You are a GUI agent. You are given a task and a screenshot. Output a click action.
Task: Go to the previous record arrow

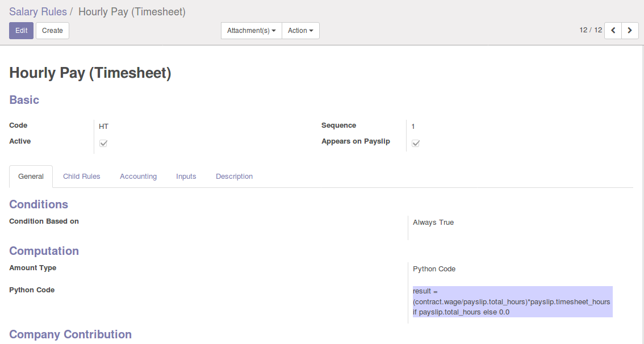pos(613,31)
